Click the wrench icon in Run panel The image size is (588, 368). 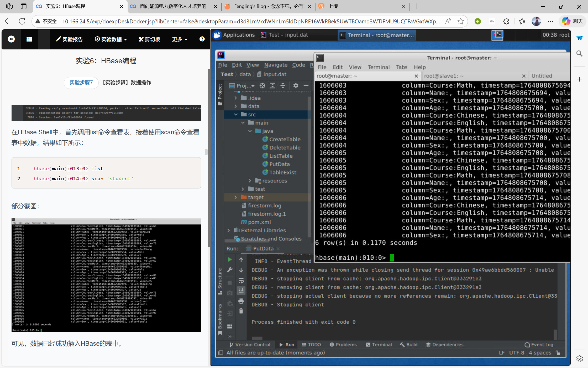(230, 270)
